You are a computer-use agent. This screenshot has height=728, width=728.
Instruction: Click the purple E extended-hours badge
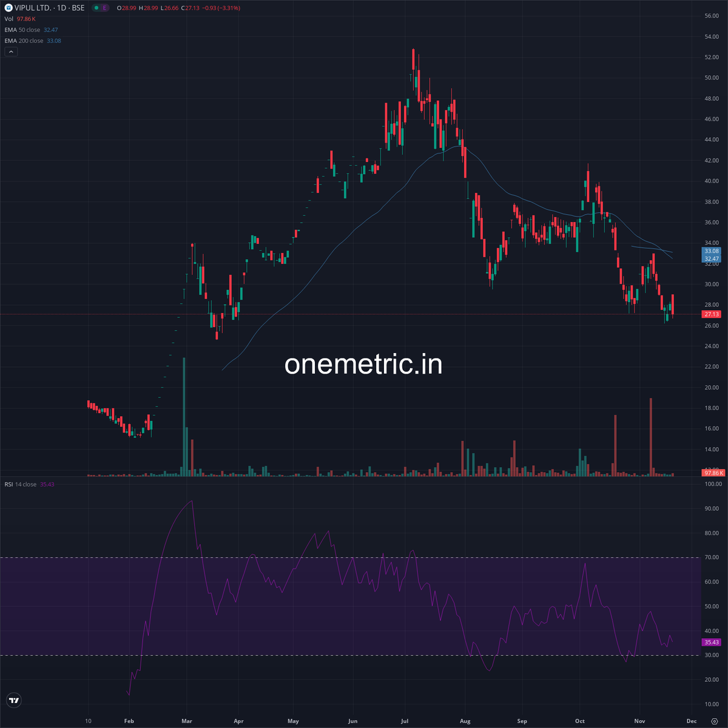pos(104,8)
